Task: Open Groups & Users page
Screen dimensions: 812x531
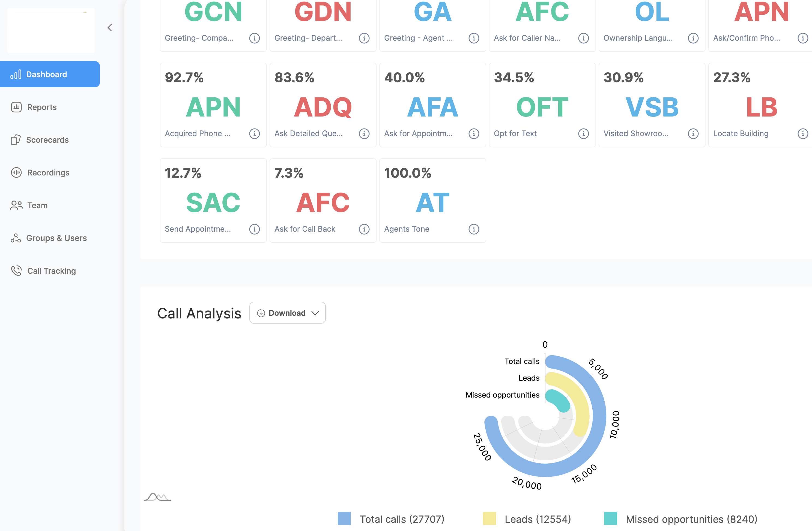Action: click(56, 238)
